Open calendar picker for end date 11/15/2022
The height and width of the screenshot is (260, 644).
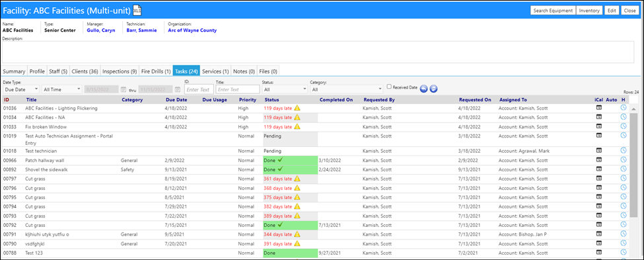click(x=178, y=89)
